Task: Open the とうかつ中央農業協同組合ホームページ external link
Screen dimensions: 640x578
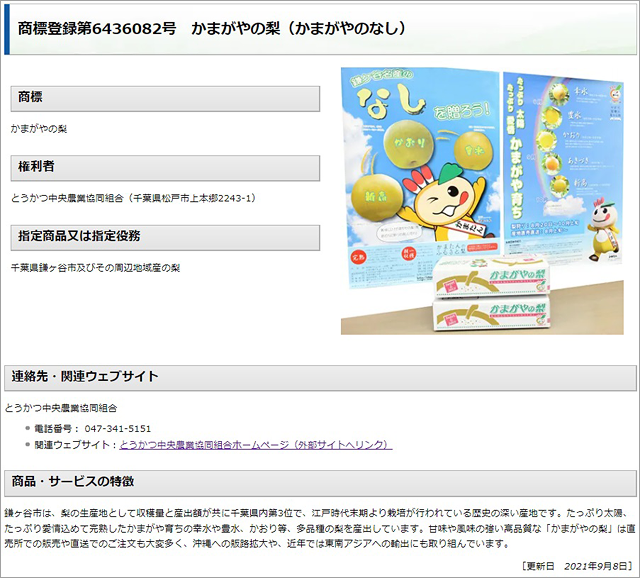Action: point(256,445)
